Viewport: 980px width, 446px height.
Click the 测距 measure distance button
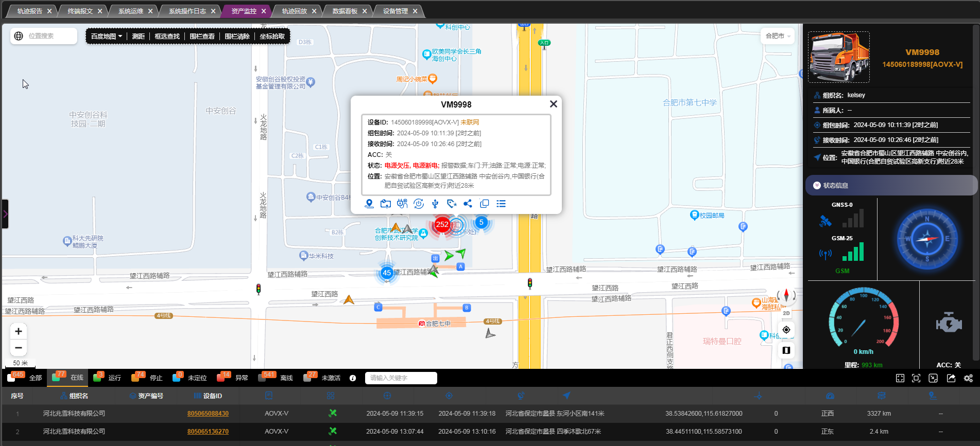pyautogui.click(x=138, y=37)
